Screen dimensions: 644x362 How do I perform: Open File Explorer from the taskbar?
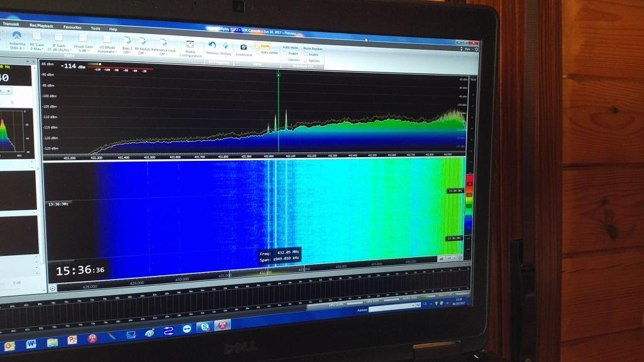coord(52,342)
